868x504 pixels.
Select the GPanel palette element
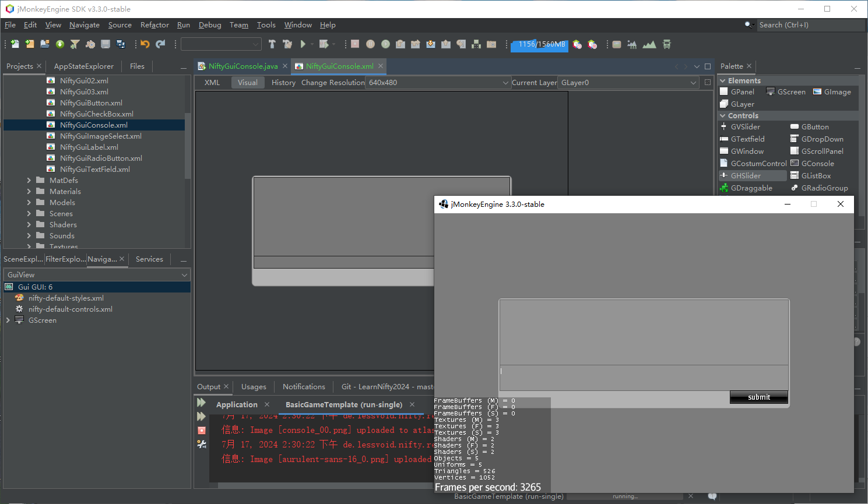(737, 92)
